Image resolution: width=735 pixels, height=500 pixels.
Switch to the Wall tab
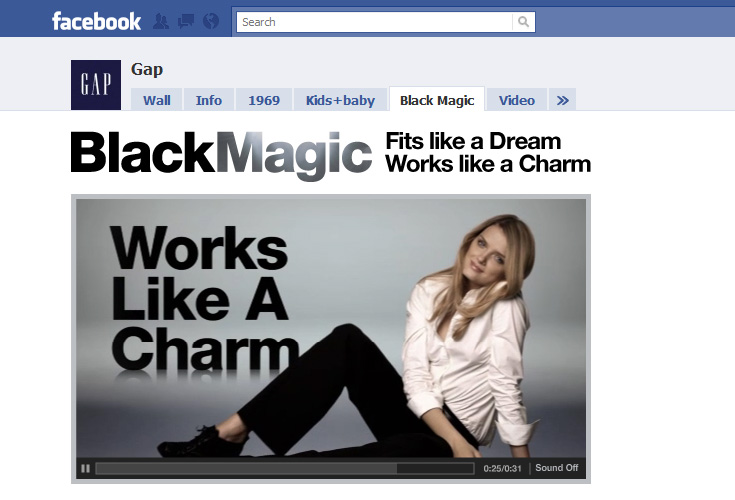pos(157,100)
